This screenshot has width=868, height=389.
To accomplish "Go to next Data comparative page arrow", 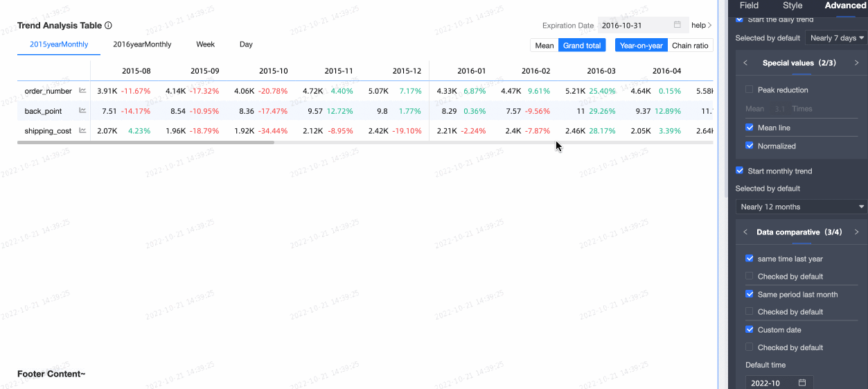I will pyautogui.click(x=856, y=232).
